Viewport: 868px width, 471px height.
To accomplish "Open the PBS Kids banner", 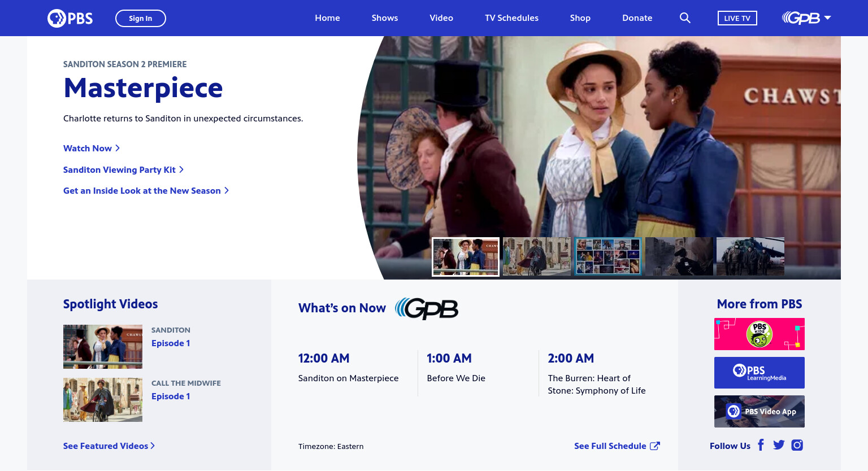I will [x=759, y=334].
